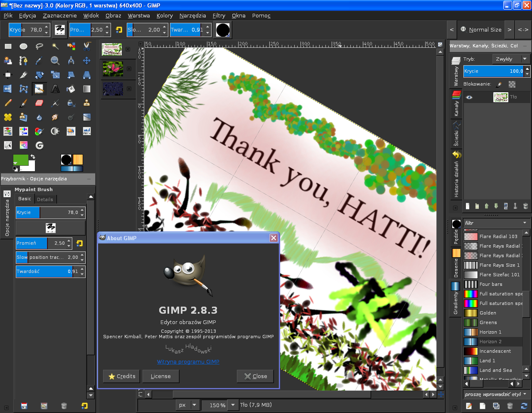Open the gradient filtr dropdown
The width and height of the screenshot is (532, 413).
(525, 223)
